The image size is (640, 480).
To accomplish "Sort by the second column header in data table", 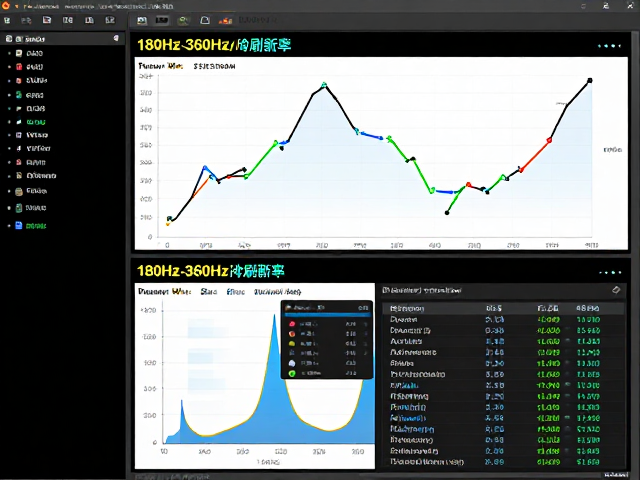I will (x=494, y=309).
